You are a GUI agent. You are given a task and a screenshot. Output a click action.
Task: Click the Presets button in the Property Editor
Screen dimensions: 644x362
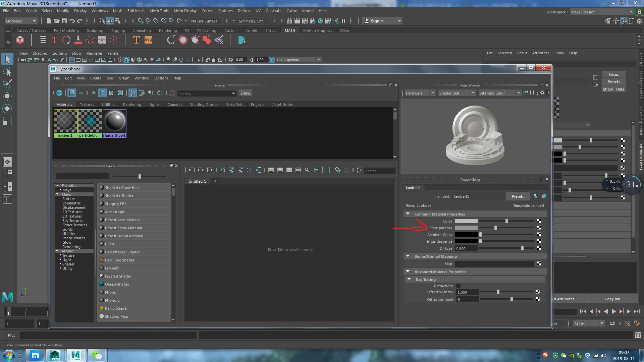pyautogui.click(x=517, y=196)
